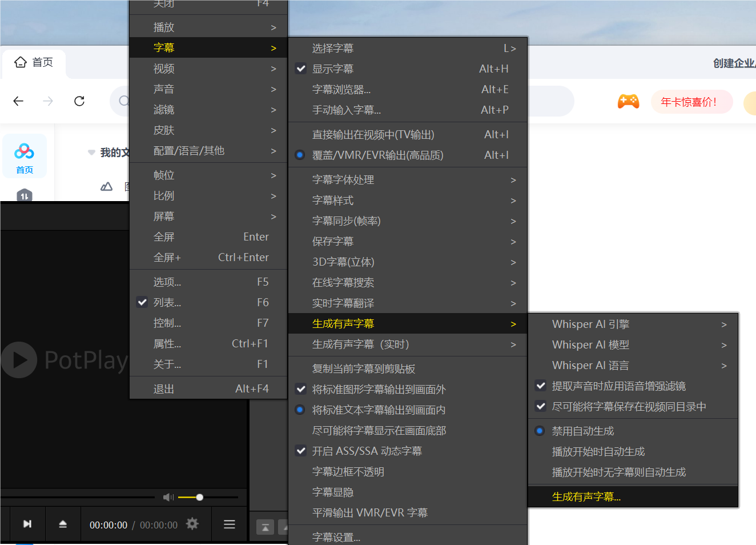Click 年卡惊喜价! promotional button
The image size is (756, 545).
point(691,102)
